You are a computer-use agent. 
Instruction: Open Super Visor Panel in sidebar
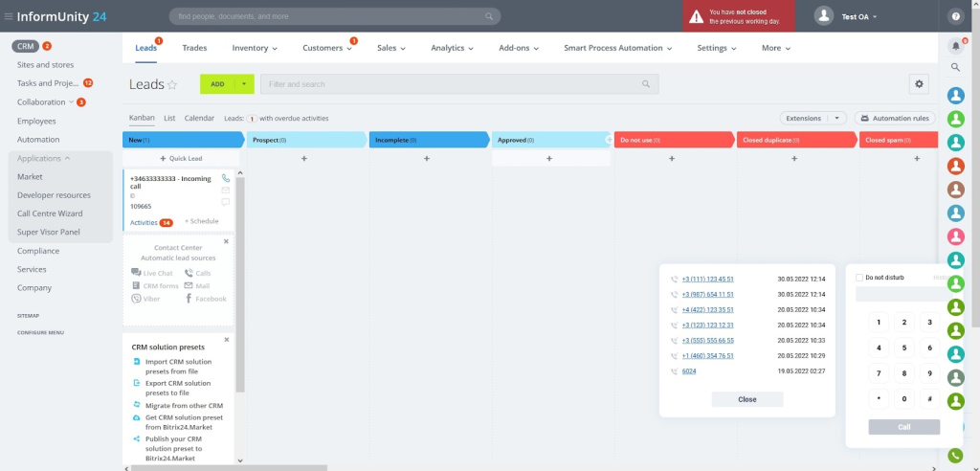click(x=48, y=232)
